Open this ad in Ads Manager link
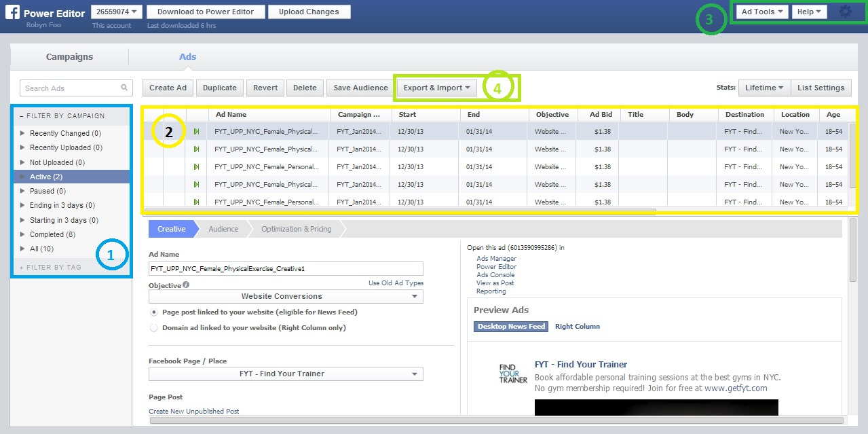The width and height of the screenshot is (868, 434). click(x=496, y=259)
